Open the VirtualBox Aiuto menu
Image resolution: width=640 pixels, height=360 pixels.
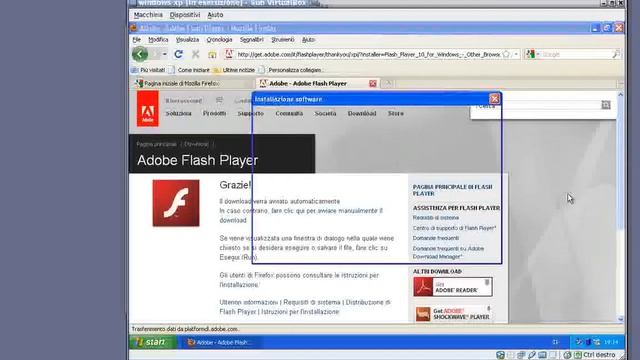[x=215, y=15]
